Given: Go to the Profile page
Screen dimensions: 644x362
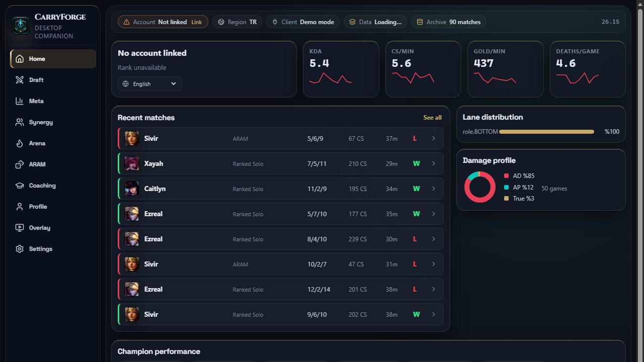Looking at the screenshot, I should [x=53, y=207].
